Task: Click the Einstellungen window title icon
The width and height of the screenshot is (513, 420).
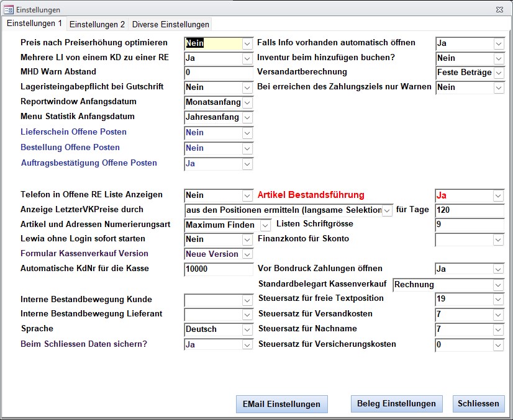Action: point(9,9)
